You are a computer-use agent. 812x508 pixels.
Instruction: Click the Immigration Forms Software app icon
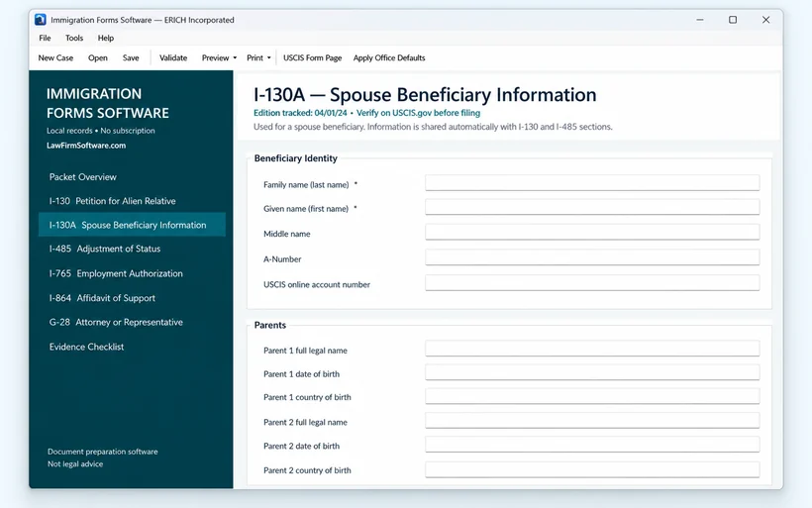coord(41,20)
